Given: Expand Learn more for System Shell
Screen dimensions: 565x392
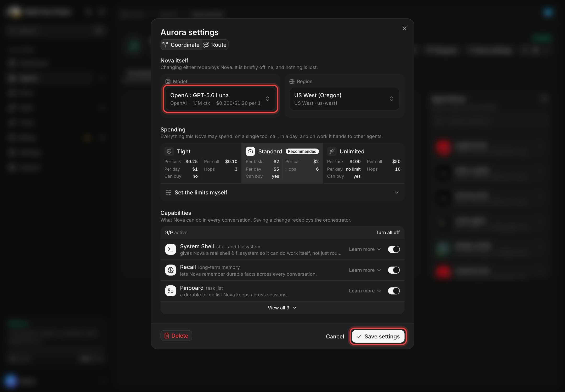Looking at the screenshot, I should point(365,249).
